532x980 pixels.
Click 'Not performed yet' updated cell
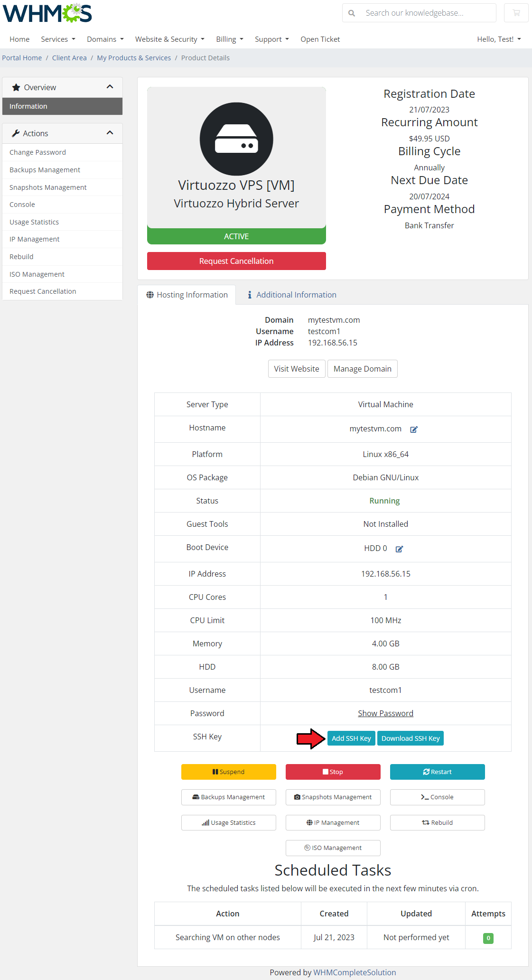pyautogui.click(x=416, y=937)
